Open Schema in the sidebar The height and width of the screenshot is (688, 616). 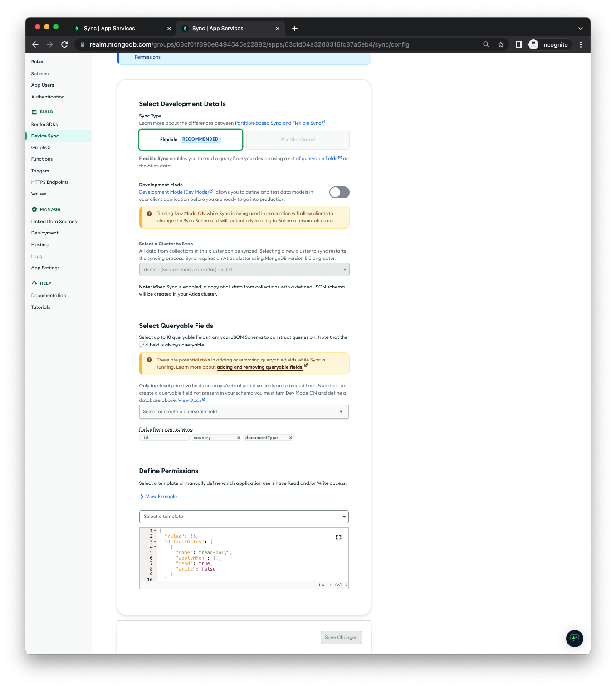click(40, 74)
